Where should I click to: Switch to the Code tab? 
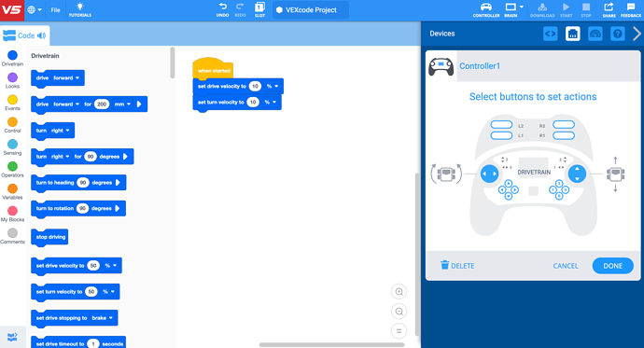pos(24,35)
